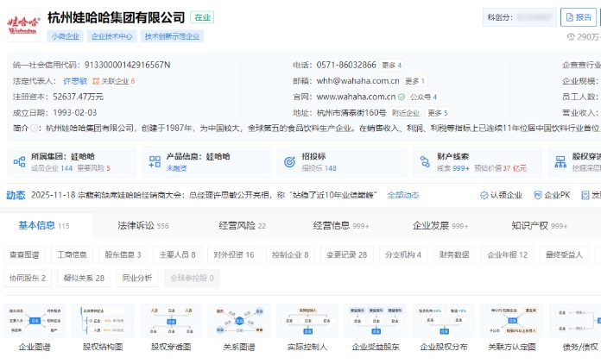Screen dimensions: 601x364
Task: Open the 2025-11-18 news headline
Action: (x=204, y=195)
